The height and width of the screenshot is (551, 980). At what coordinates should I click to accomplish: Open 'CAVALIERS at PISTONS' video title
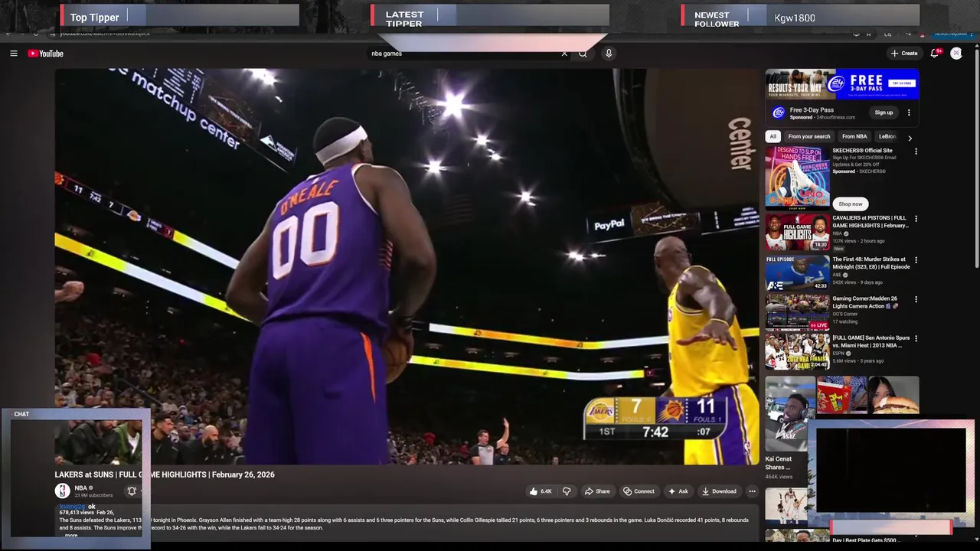[x=871, y=222]
